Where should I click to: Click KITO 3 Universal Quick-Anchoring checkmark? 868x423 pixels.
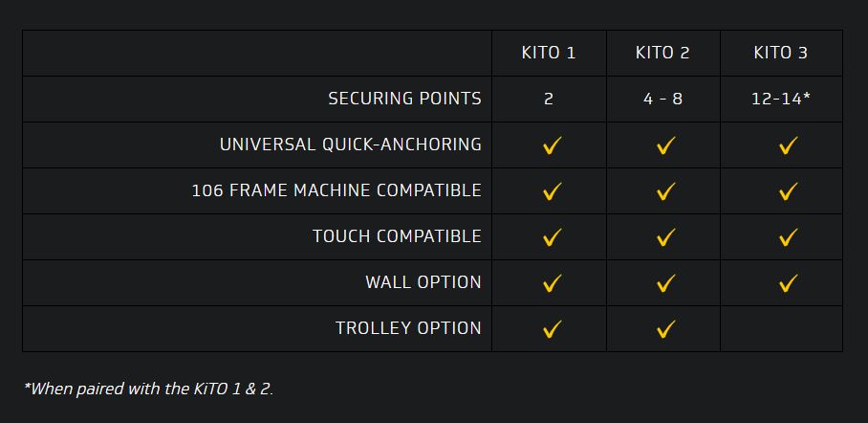click(788, 145)
